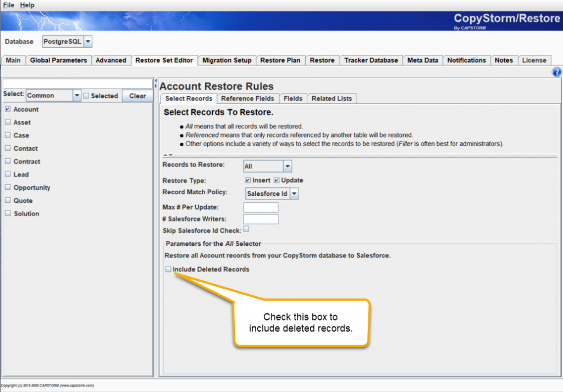Toggle the Selected filter checkbox
This screenshot has height=392, width=563.
[x=86, y=96]
